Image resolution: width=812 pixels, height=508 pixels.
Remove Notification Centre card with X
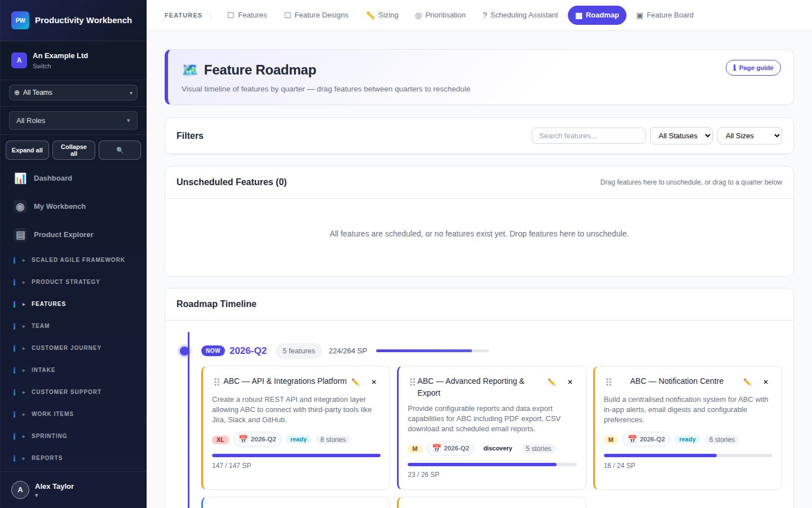coord(766,382)
